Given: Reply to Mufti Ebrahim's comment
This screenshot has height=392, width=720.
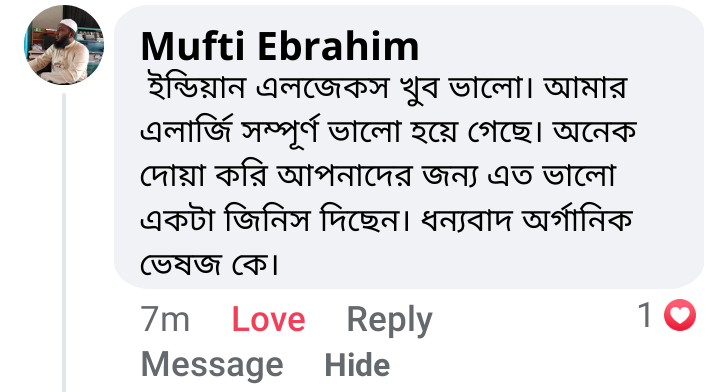Looking at the screenshot, I should [389, 320].
